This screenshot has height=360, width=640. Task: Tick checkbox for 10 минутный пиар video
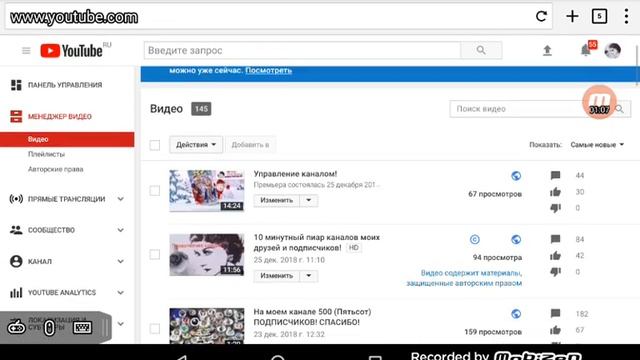(x=155, y=254)
